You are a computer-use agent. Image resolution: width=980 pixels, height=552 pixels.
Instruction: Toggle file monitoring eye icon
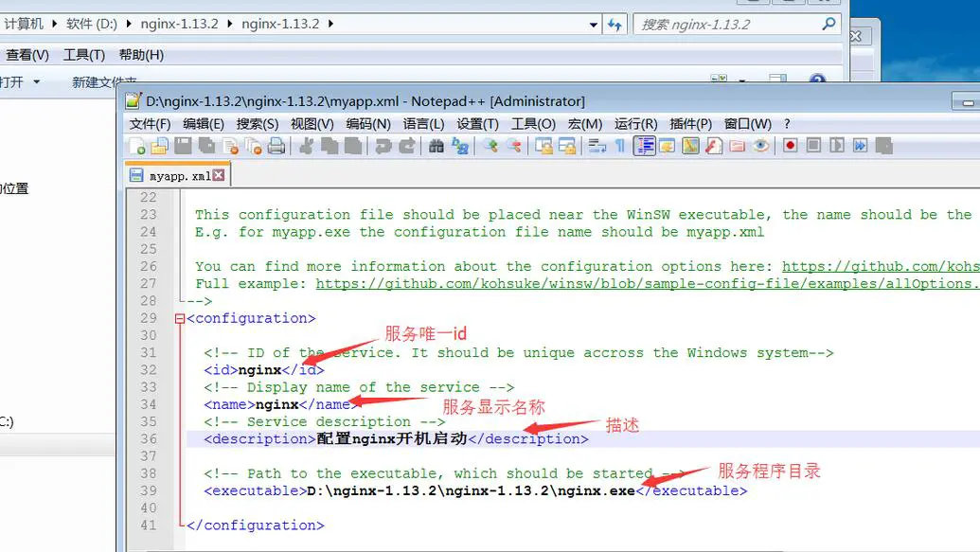pyautogui.click(x=760, y=146)
